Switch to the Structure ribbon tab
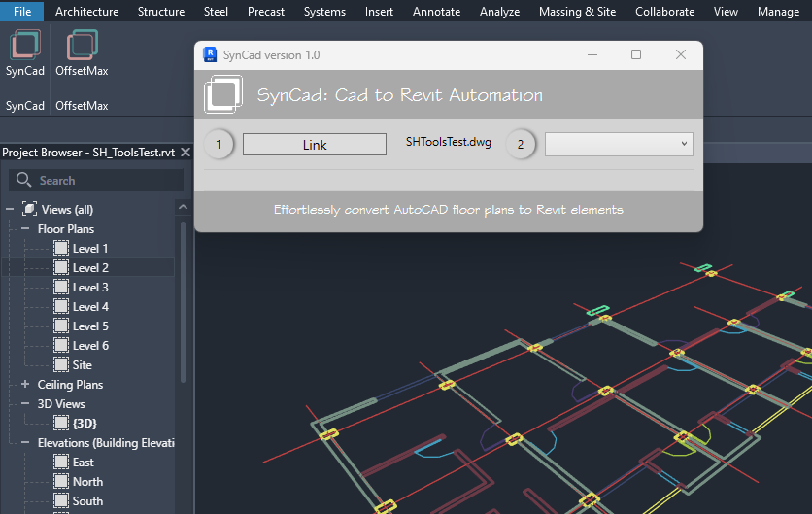 coord(161,11)
